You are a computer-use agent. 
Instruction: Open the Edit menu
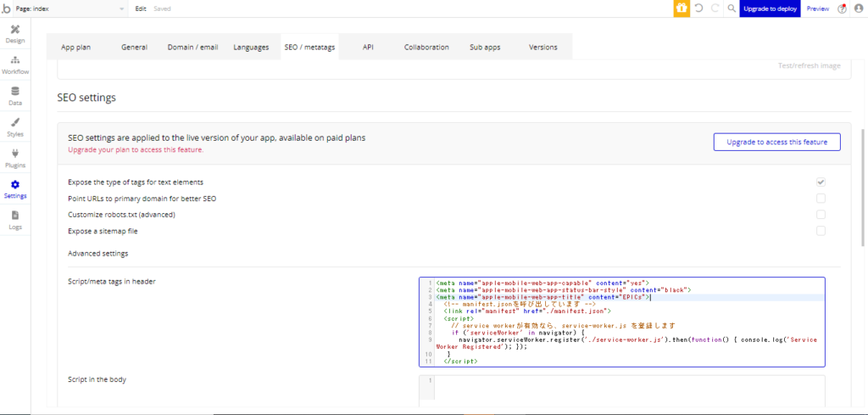[141, 8]
